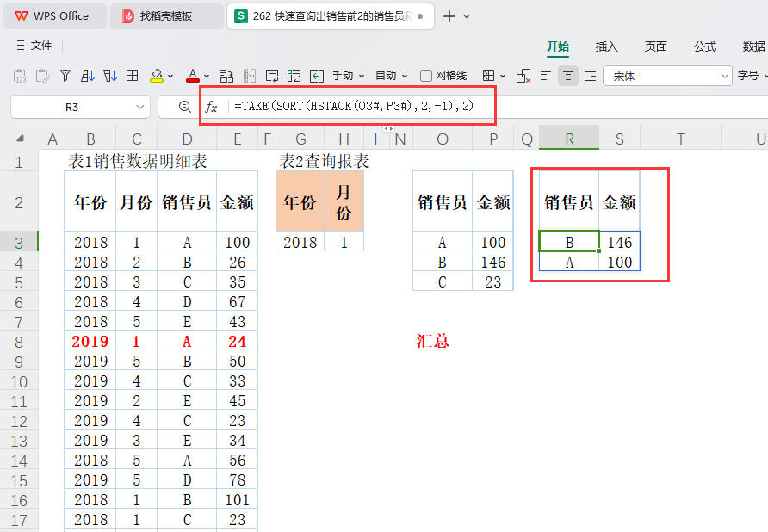Click the table style grid icon near 网格线

click(488, 76)
